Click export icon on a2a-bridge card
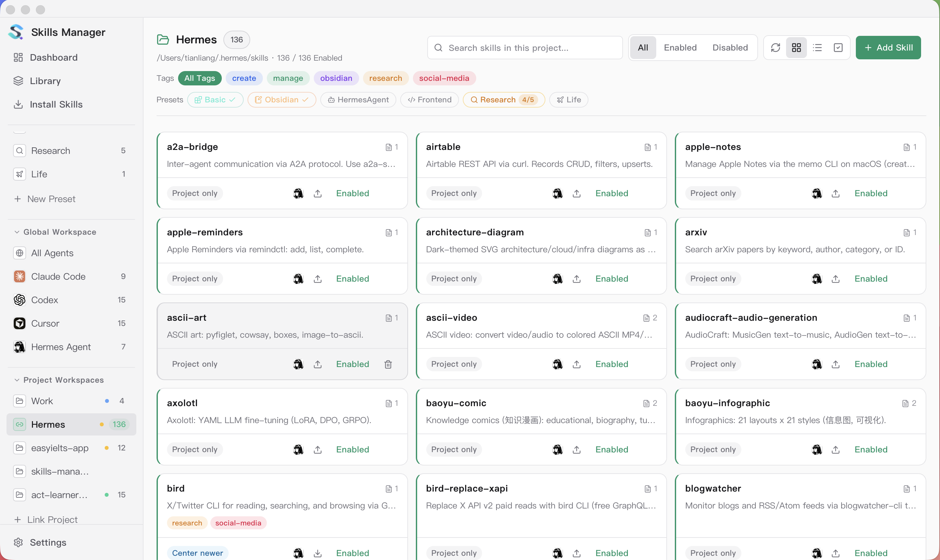 tap(318, 194)
